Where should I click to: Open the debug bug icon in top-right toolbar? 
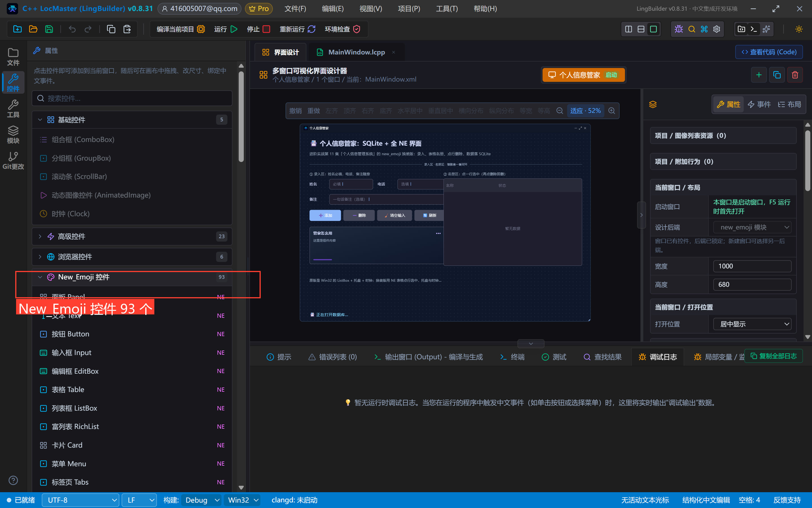(679, 29)
